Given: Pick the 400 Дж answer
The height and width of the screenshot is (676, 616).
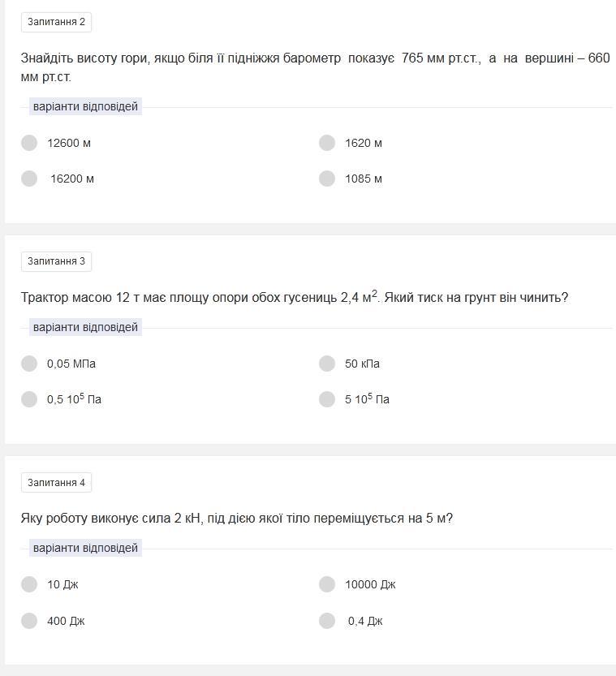Looking at the screenshot, I should [29, 621].
